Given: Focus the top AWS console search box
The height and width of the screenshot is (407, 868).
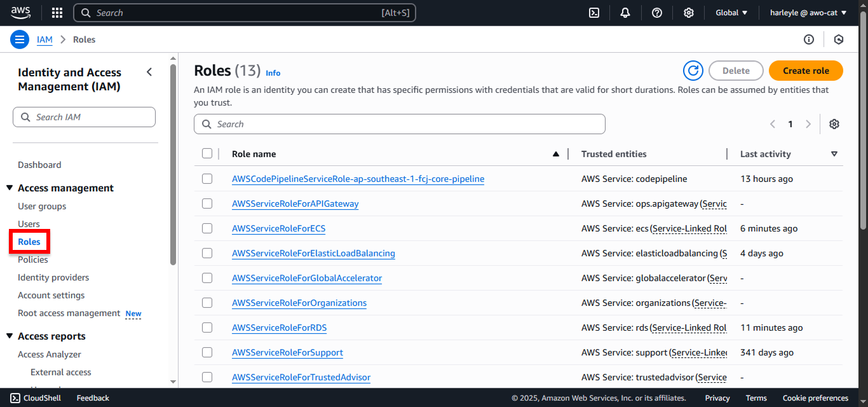Looking at the screenshot, I should 245,13.
